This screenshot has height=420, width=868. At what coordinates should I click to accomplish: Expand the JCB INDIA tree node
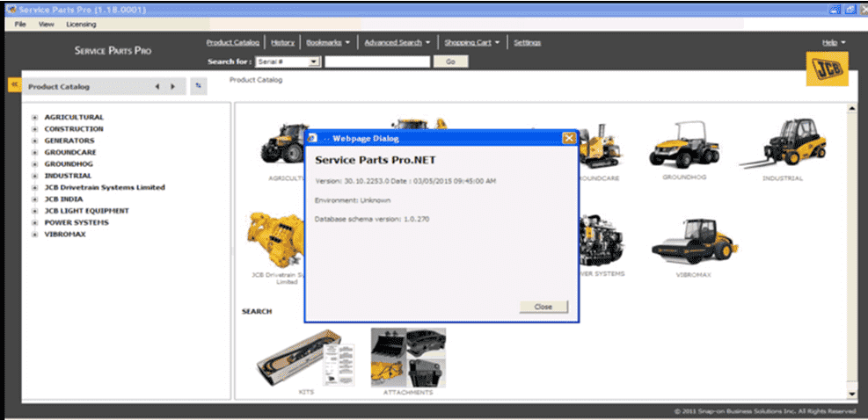(x=34, y=199)
